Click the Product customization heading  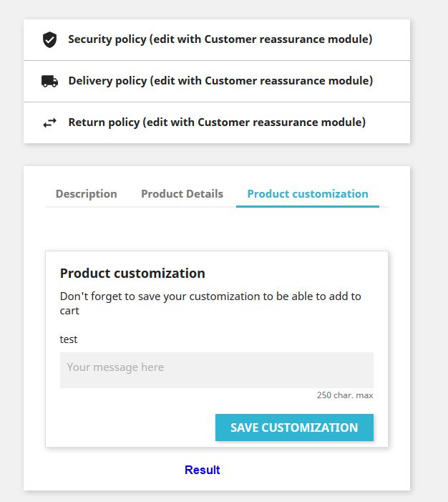click(x=132, y=273)
